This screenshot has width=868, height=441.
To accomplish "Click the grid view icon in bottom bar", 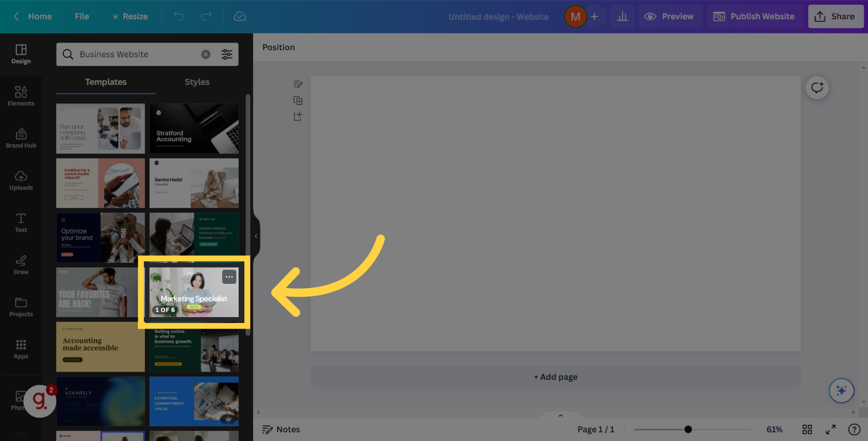I will point(807,429).
